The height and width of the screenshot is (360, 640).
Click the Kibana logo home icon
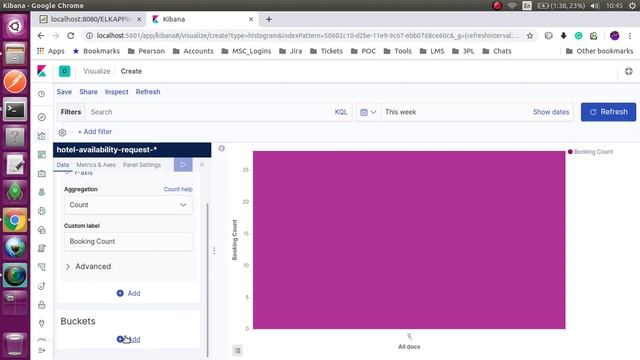tap(42, 71)
